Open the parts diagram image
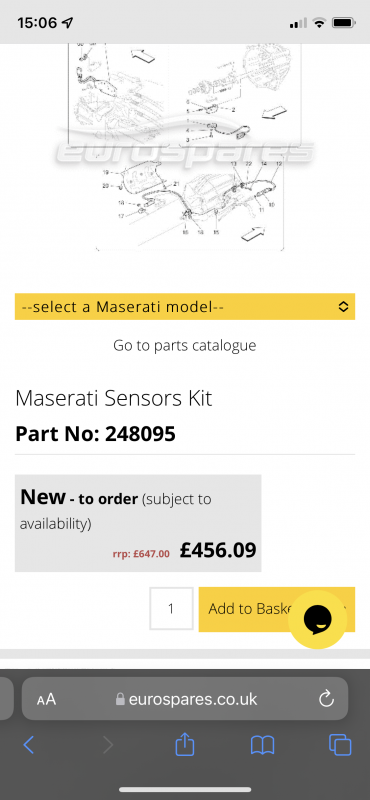This screenshot has width=370, height=800. point(185,147)
